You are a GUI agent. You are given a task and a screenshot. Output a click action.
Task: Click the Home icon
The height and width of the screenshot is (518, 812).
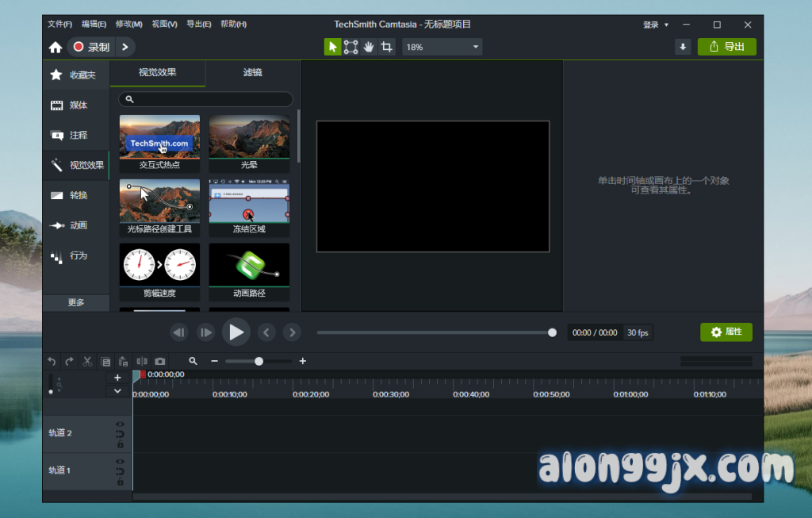[56, 48]
